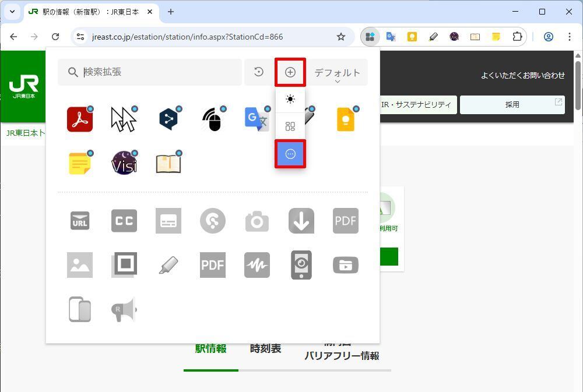
Task: Toggle the sun light/dark theme option
Action: [x=290, y=99]
